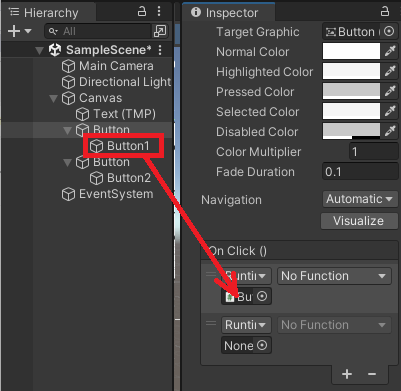Click the first On Click entry reorder handle

tap(211, 275)
